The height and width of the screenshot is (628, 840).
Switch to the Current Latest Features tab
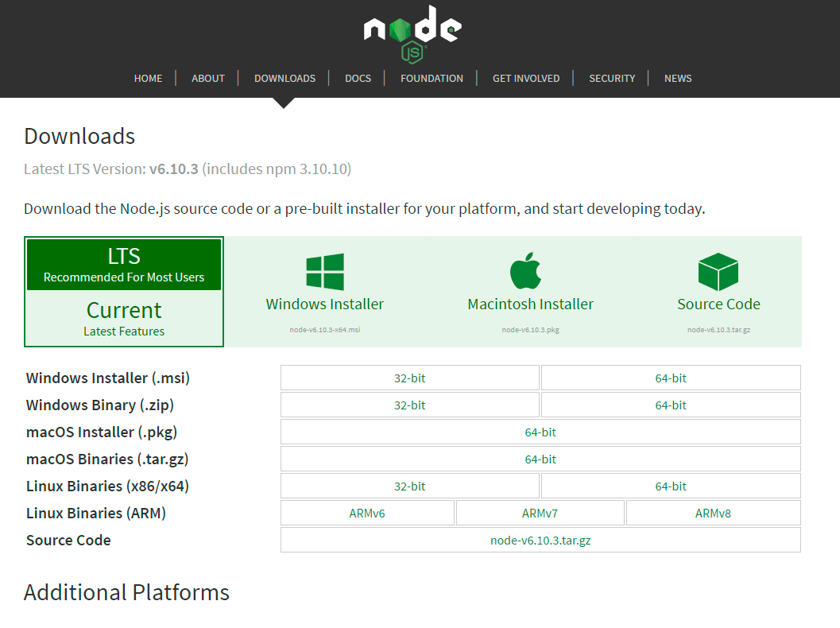click(x=124, y=318)
